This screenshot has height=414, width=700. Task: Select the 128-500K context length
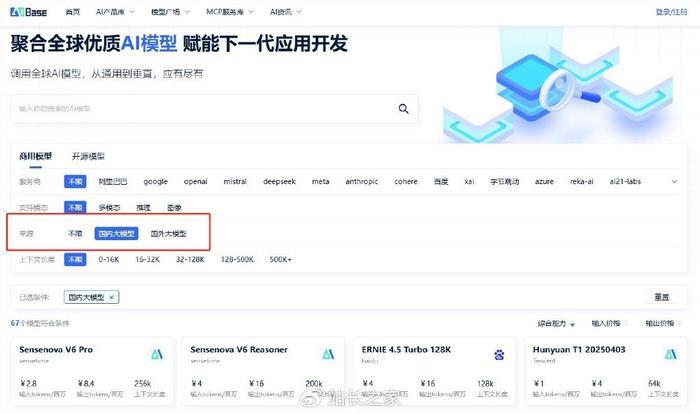pos(237,259)
